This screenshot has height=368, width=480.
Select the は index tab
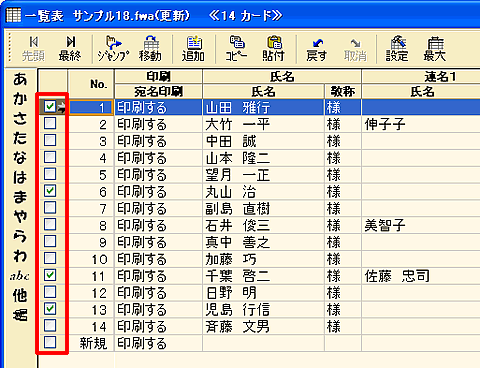pyautogui.click(x=20, y=177)
